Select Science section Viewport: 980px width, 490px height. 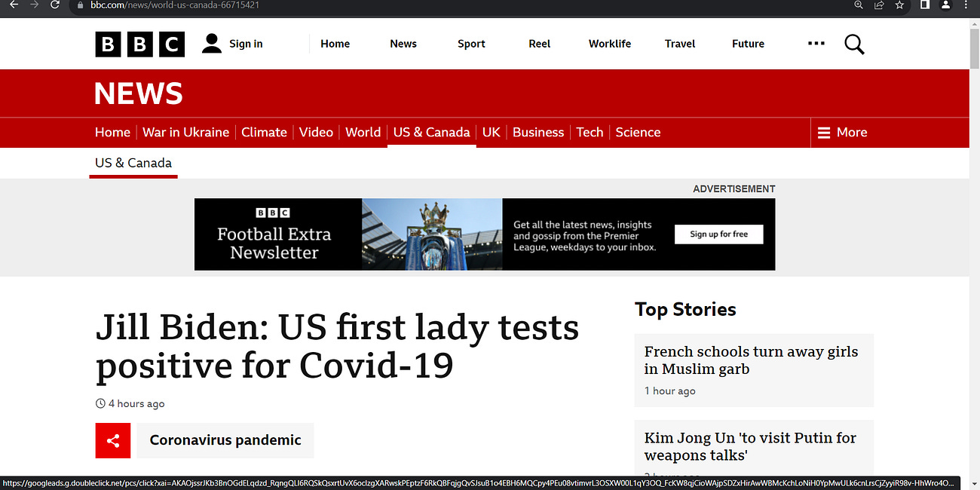638,132
